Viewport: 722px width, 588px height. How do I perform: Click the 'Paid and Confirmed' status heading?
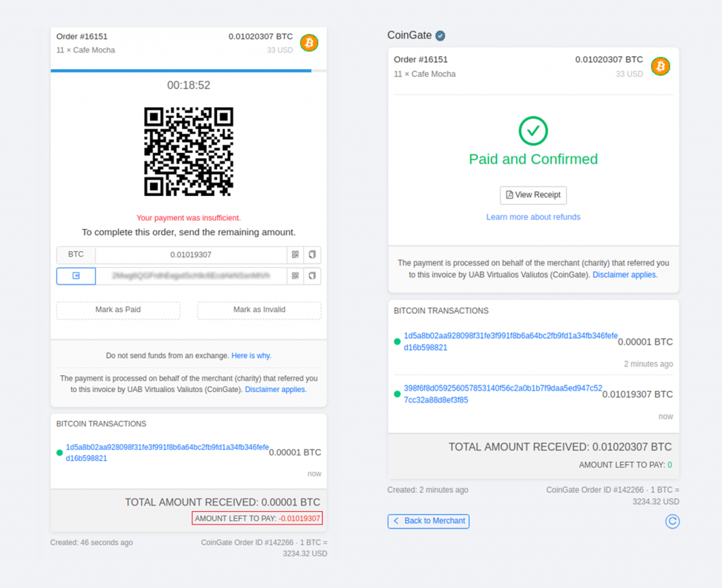[533, 159]
